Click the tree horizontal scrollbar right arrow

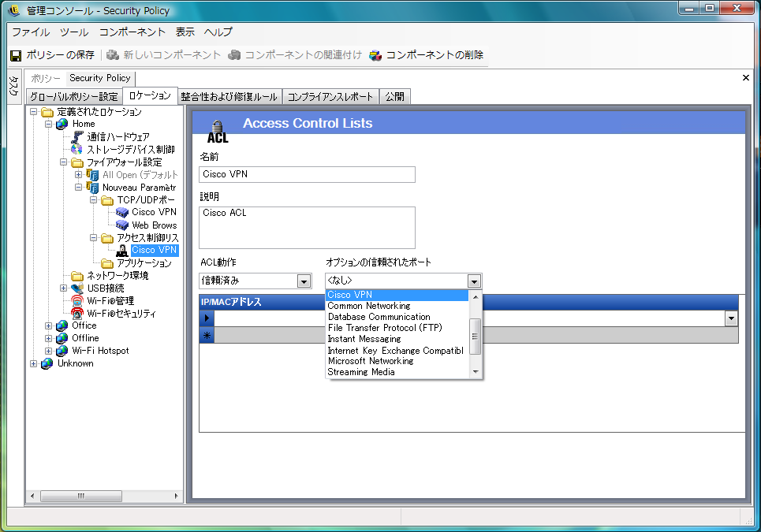[x=176, y=496]
